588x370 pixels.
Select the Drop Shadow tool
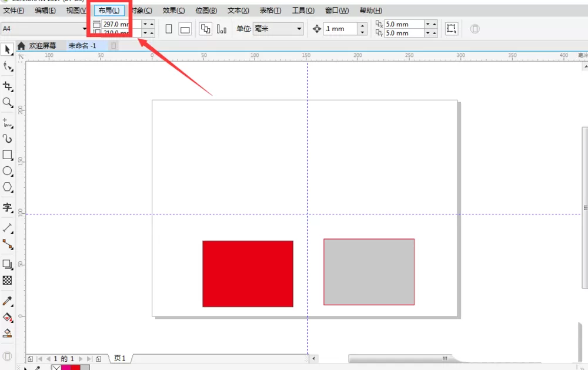(8, 264)
